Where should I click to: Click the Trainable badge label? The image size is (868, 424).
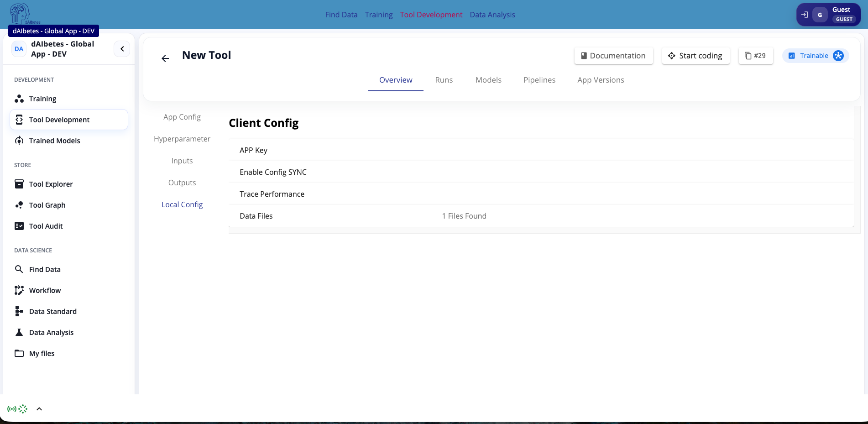click(x=814, y=56)
